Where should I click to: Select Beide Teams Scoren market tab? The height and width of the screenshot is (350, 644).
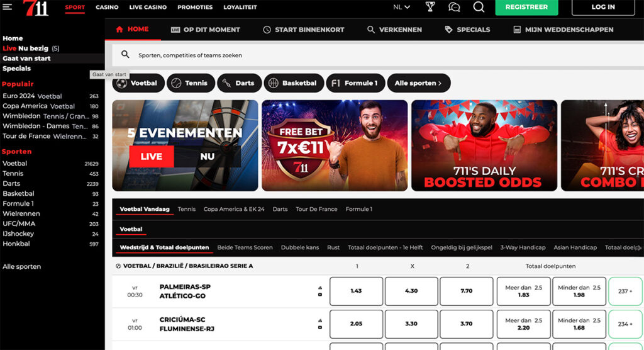pos(245,247)
